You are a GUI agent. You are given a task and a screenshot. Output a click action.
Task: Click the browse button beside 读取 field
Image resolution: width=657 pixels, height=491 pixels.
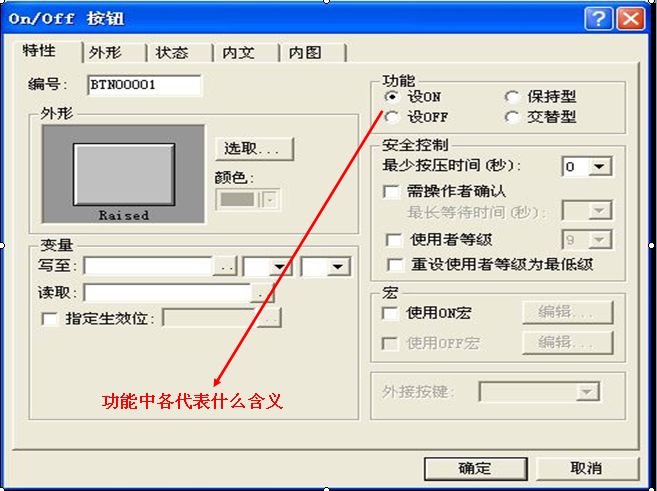(262, 293)
